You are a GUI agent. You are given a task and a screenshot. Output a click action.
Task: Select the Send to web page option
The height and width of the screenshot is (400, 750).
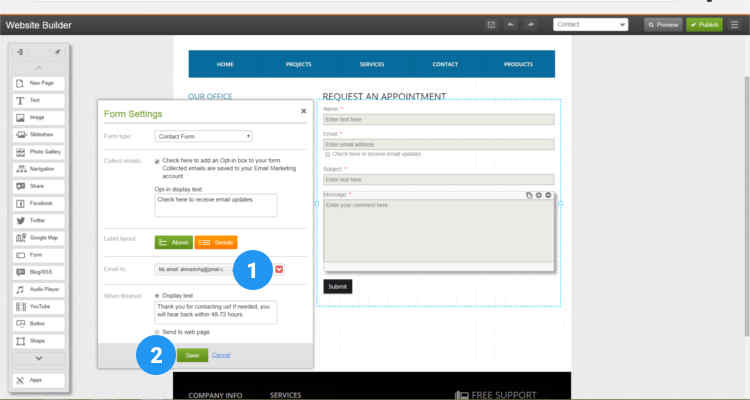[157, 332]
